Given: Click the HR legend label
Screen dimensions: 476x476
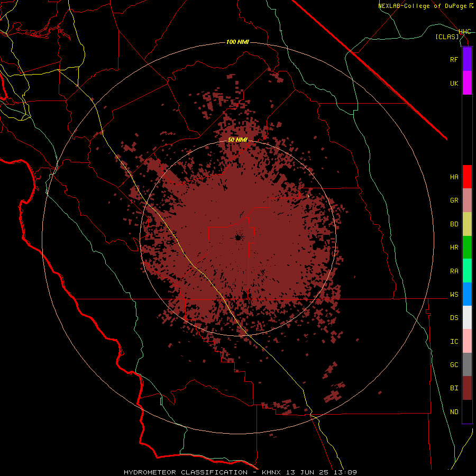Looking at the screenshot, I should 454,248.
